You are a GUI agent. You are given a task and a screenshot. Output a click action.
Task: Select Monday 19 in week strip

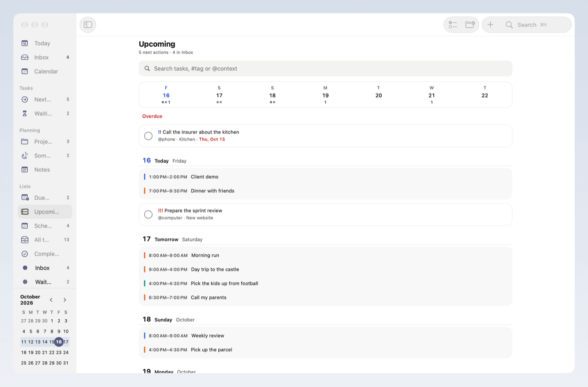tap(325, 95)
